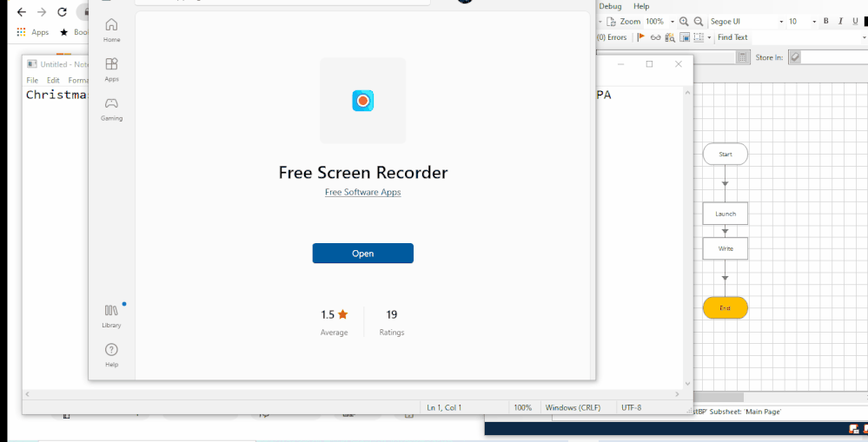The height and width of the screenshot is (442, 868).
Task: Click the black font color swatch
Action: pos(865,22)
